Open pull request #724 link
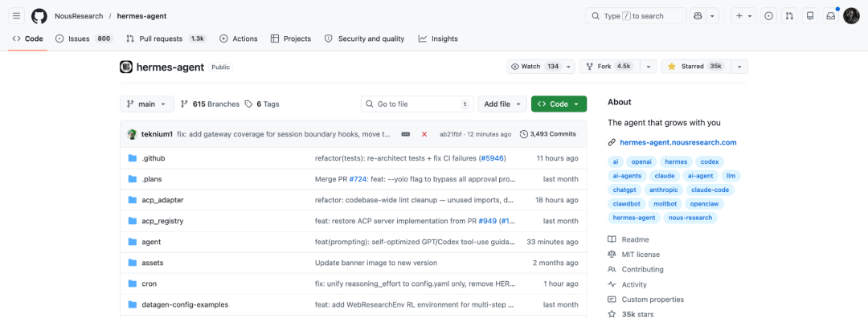This screenshot has height=318, width=868. [358, 179]
